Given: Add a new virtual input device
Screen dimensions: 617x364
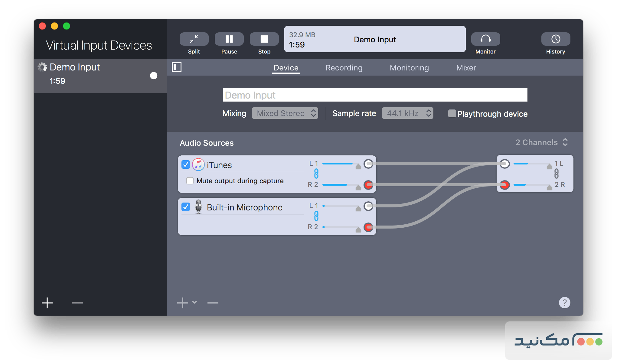Looking at the screenshot, I should (47, 303).
